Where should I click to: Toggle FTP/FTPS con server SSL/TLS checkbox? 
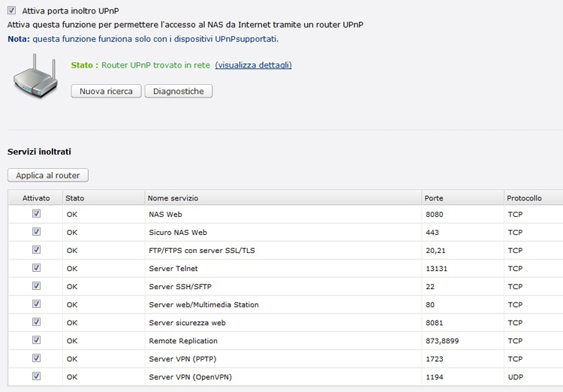coord(36,250)
